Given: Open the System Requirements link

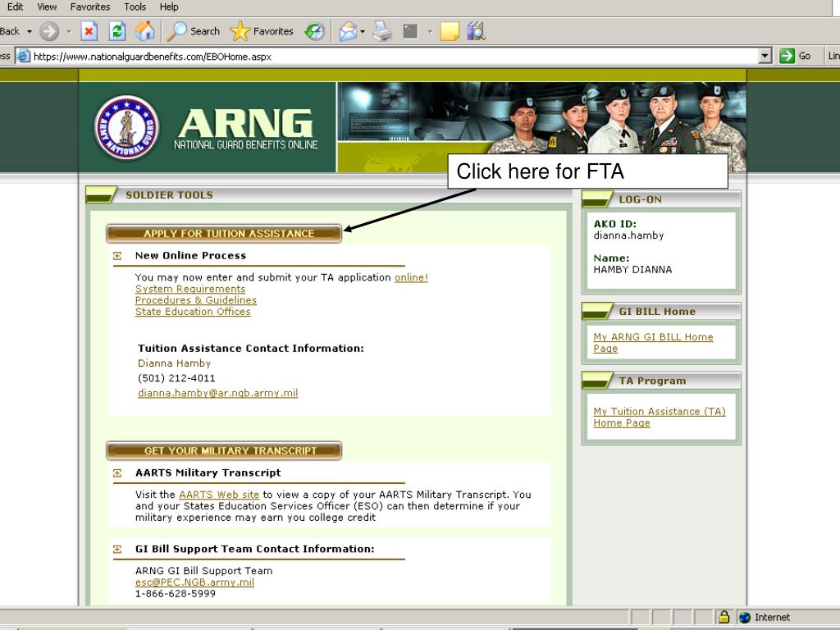Looking at the screenshot, I should [190, 289].
